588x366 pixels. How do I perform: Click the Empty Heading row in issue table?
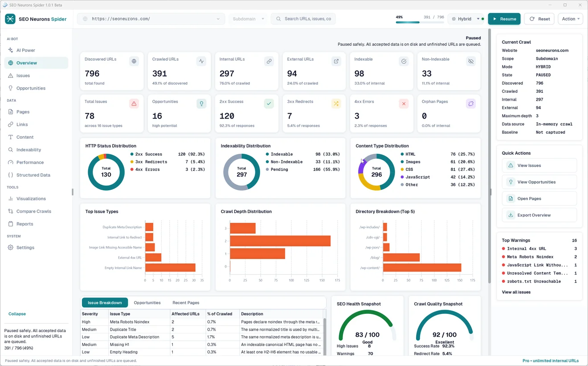(x=201, y=352)
